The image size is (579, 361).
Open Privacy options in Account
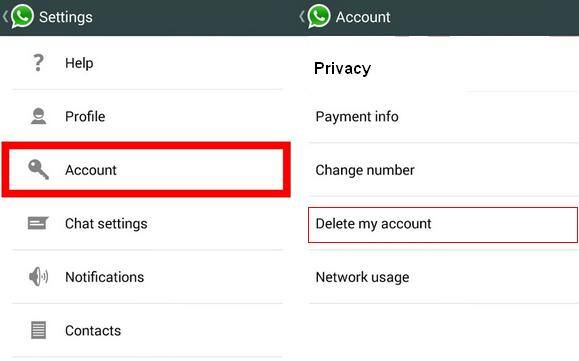443,68
